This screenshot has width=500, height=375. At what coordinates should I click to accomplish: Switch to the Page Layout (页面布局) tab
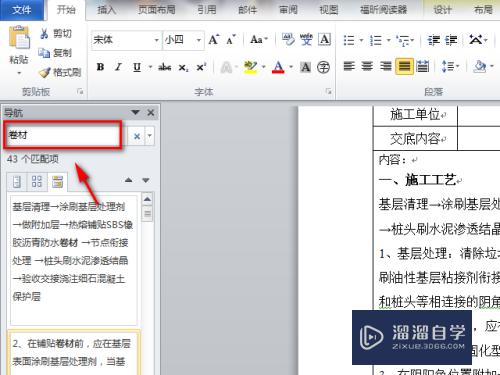coord(157,10)
